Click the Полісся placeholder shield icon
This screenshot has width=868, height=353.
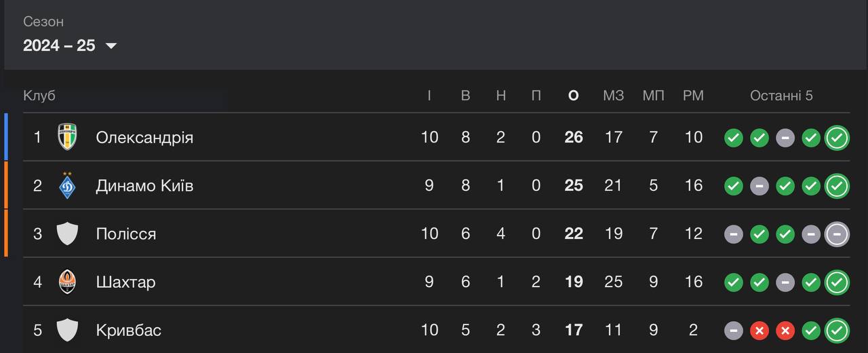point(67,234)
